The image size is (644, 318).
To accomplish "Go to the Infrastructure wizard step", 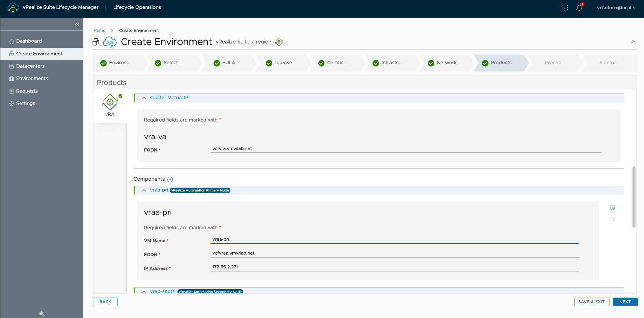I will point(391,63).
